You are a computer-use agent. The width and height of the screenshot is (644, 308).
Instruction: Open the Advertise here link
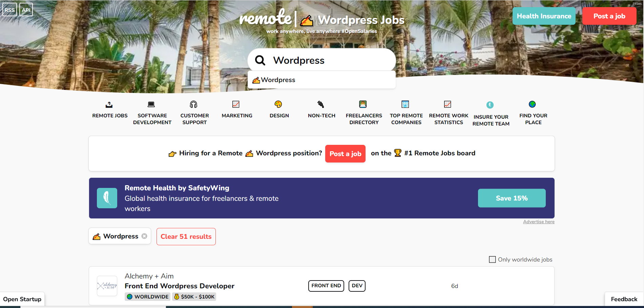(x=539, y=222)
